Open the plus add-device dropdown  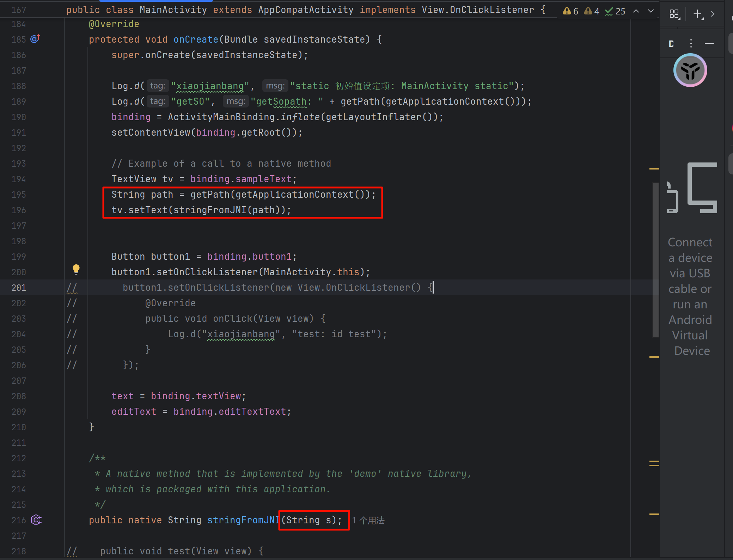pyautogui.click(x=698, y=14)
